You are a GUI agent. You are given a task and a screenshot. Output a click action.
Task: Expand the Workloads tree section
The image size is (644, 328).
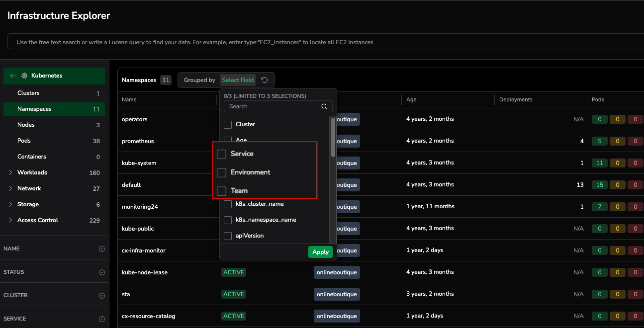coord(10,172)
